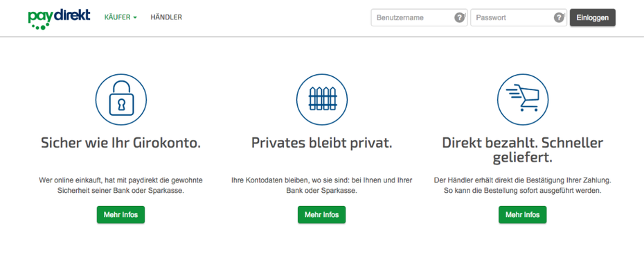Open the HÄNDLER menu item
Image resolution: width=644 pixels, height=258 pixels.
166,17
